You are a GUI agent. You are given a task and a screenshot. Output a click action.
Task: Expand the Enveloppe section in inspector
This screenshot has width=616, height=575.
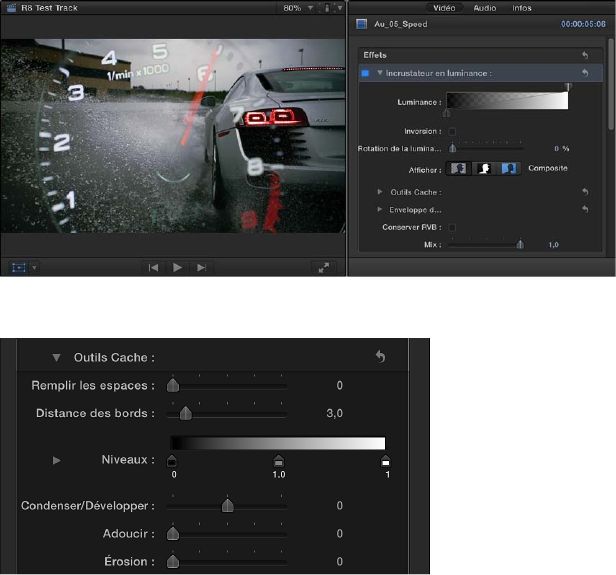[x=380, y=209]
